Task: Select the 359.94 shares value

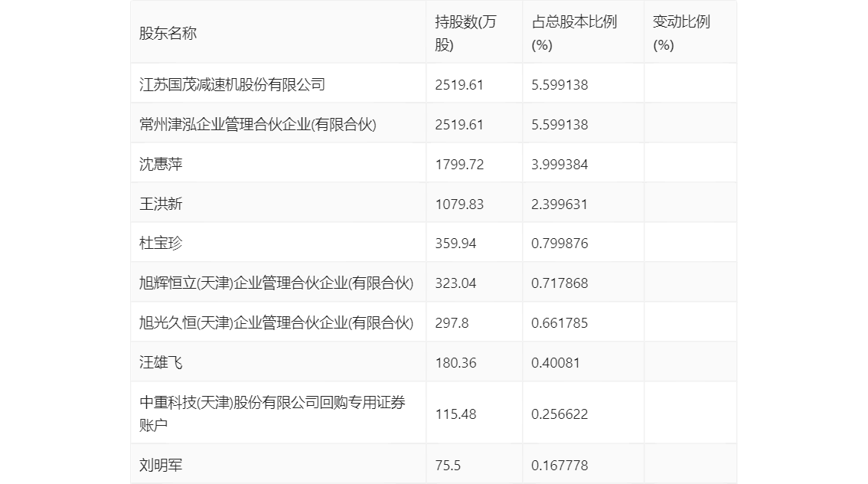Action: tap(455, 243)
